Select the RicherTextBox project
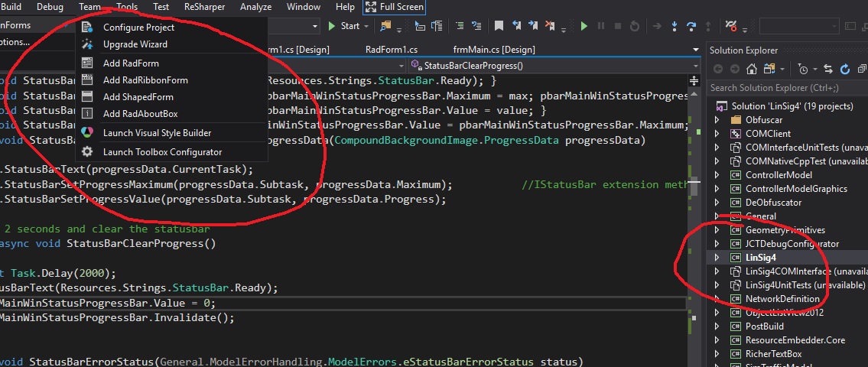This screenshot has width=868, height=367. pyautogui.click(x=773, y=354)
